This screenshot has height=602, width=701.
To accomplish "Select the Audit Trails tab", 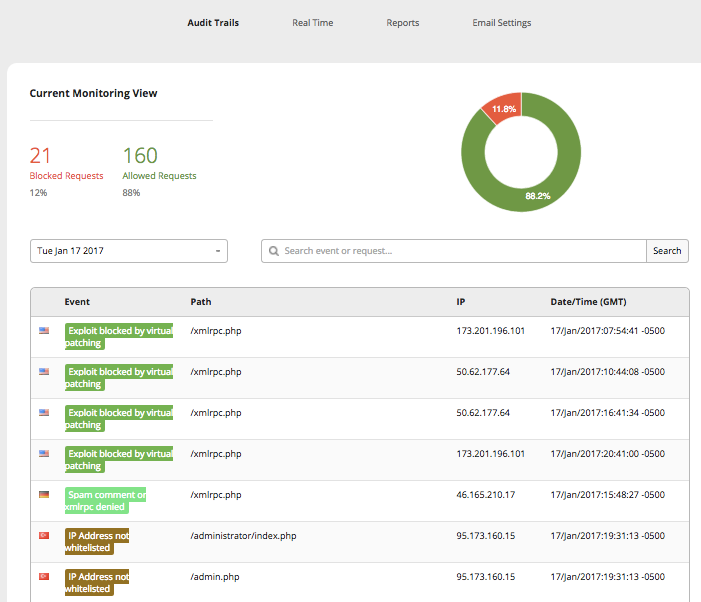I will [x=213, y=23].
